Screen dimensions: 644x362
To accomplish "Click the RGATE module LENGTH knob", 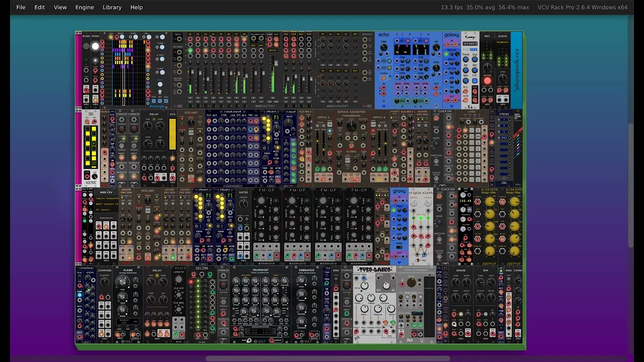I will [x=179, y=279].
